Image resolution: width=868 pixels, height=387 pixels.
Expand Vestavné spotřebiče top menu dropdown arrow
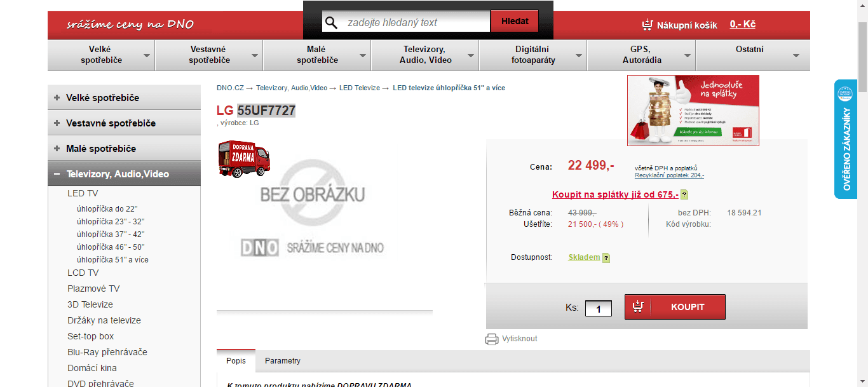pyautogui.click(x=255, y=56)
